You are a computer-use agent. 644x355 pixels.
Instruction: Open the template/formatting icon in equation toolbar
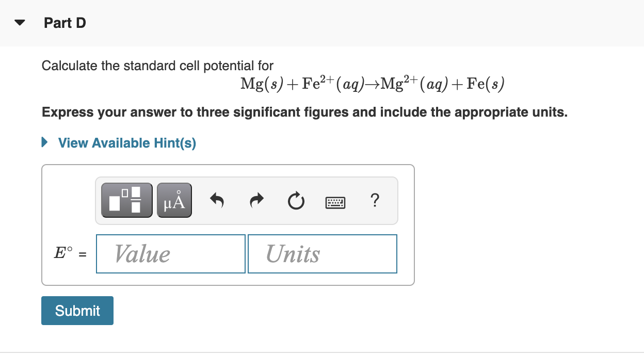point(126,200)
